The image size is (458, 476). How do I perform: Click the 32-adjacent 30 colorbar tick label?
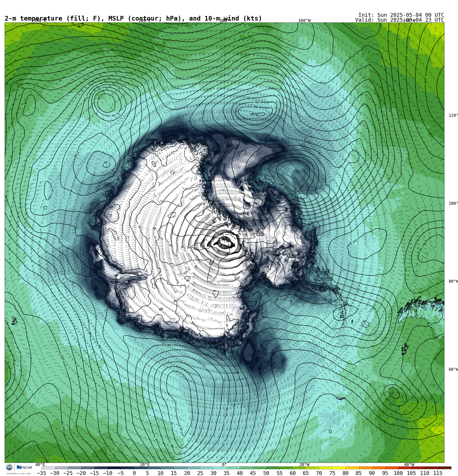(x=213, y=473)
